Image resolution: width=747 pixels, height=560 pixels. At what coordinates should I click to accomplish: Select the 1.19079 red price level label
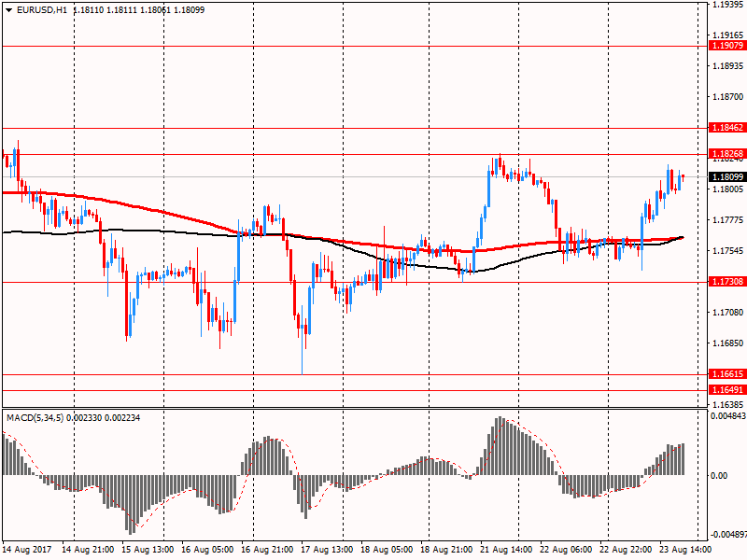[x=727, y=46]
